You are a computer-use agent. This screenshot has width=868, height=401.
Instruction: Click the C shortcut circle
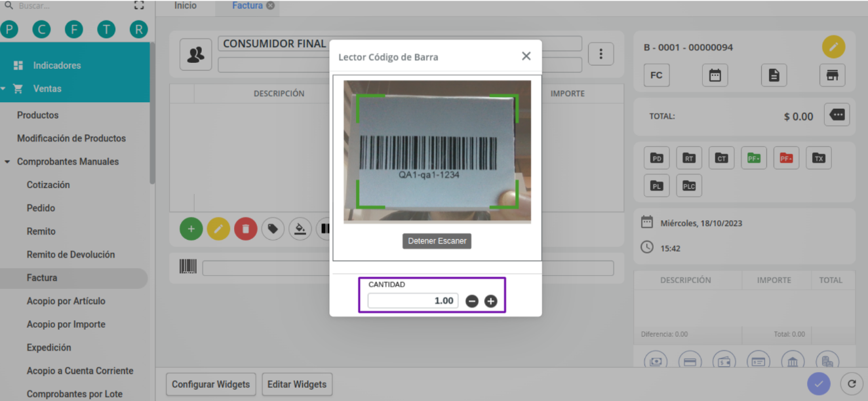[x=41, y=29]
